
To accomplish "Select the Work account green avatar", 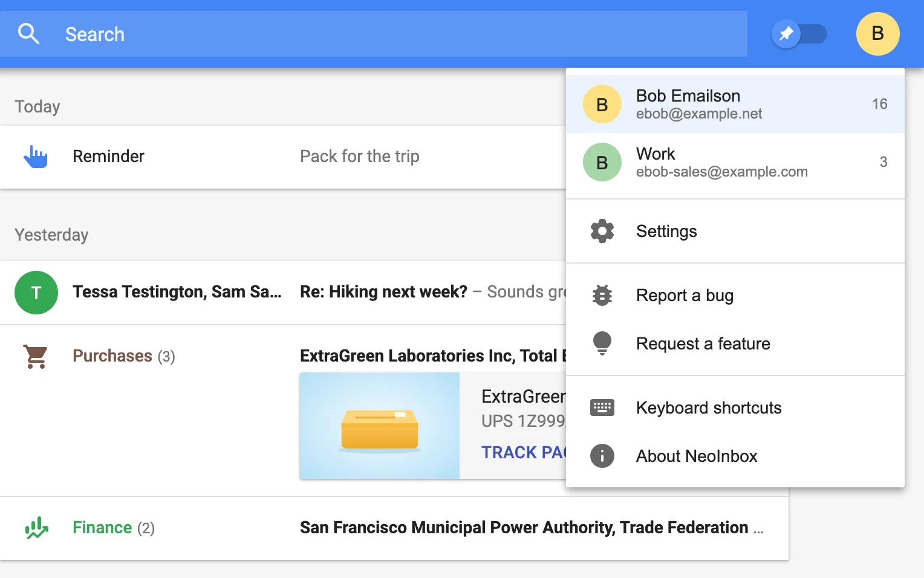I will 602,162.
